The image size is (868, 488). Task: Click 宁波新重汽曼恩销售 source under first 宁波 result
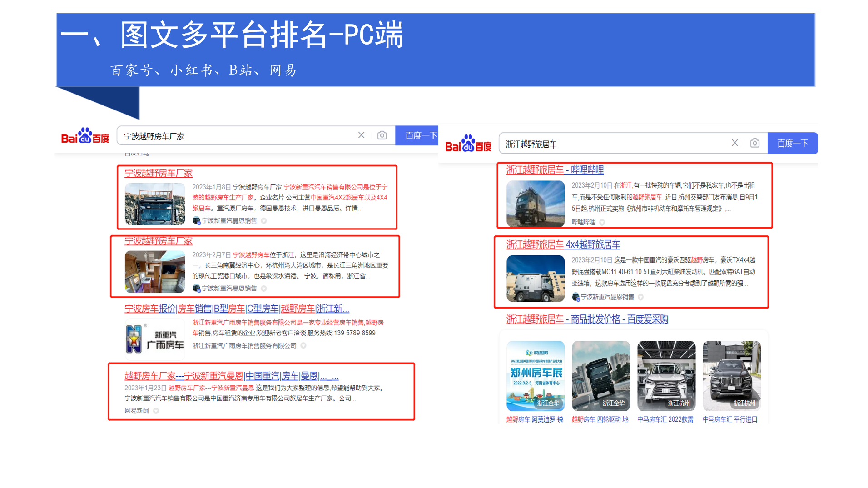pos(229,220)
